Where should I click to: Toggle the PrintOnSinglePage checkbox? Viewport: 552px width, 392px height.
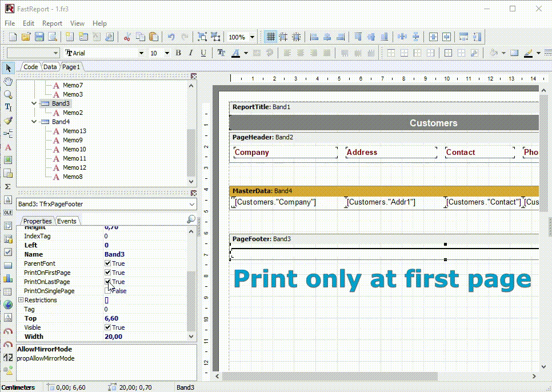(x=107, y=291)
